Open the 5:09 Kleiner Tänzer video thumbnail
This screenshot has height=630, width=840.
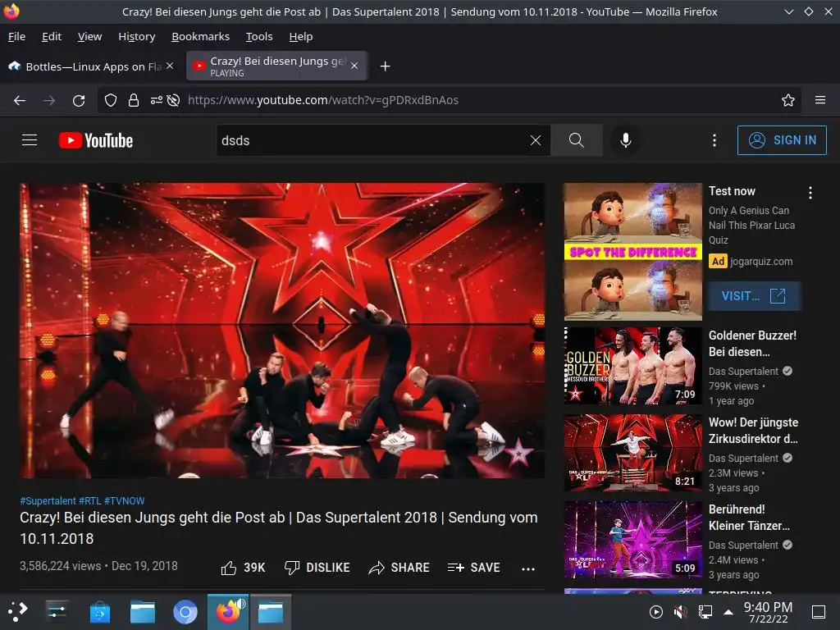pyautogui.click(x=632, y=540)
